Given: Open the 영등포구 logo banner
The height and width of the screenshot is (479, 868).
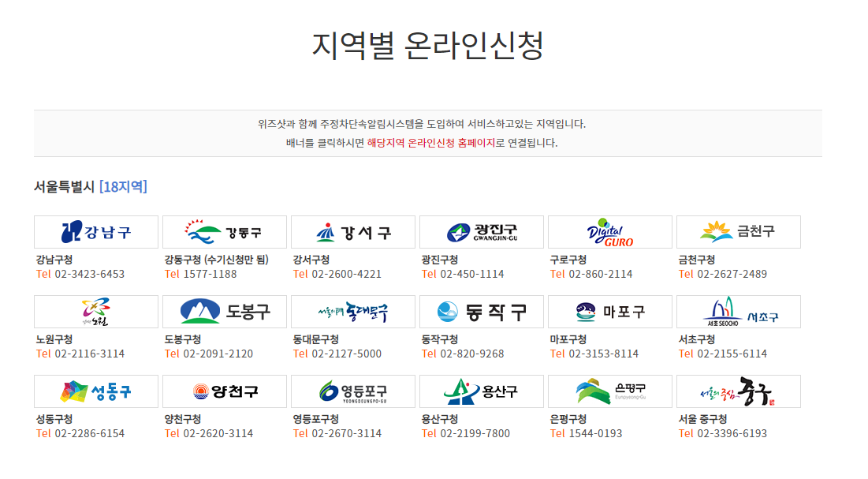Looking at the screenshot, I should (x=353, y=391).
